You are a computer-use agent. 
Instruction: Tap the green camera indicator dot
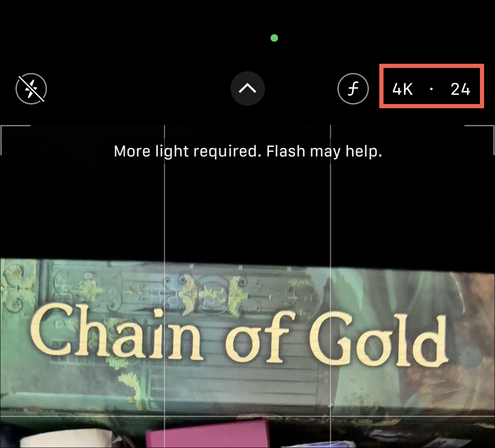pyautogui.click(x=275, y=38)
